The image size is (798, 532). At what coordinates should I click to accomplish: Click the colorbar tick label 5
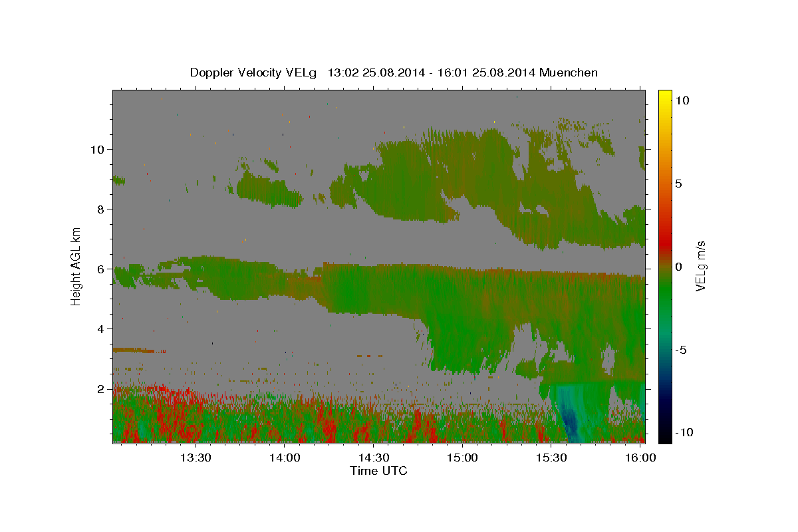679,184
